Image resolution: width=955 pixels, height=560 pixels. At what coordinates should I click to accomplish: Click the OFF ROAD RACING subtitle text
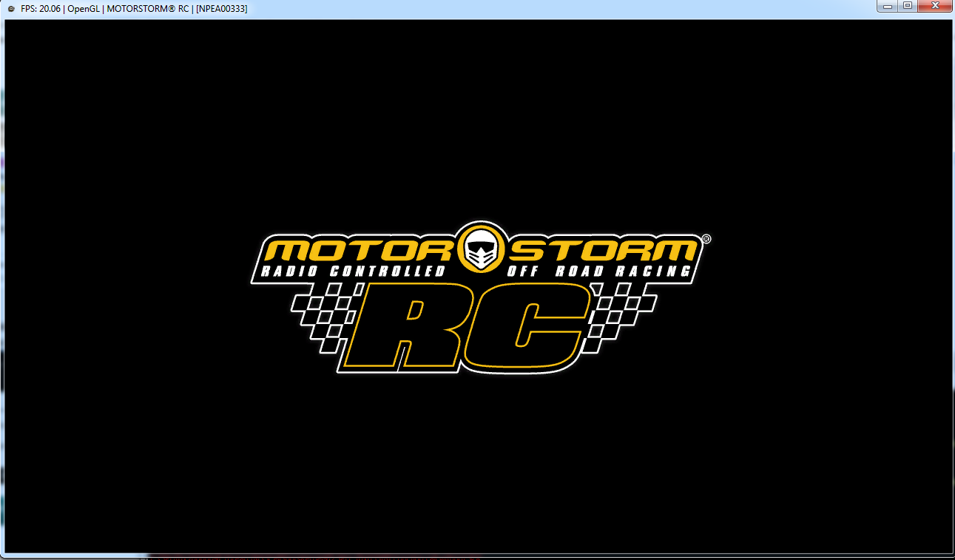click(x=599, y=271)
